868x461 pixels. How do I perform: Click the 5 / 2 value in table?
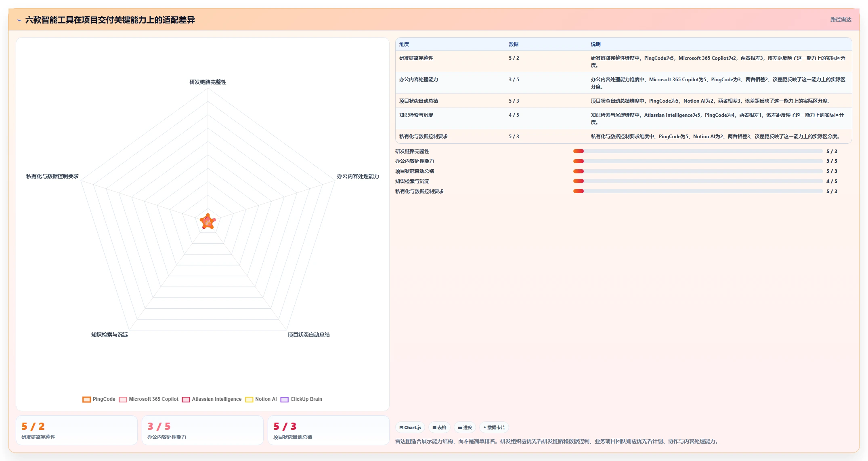tap(514, 58)
